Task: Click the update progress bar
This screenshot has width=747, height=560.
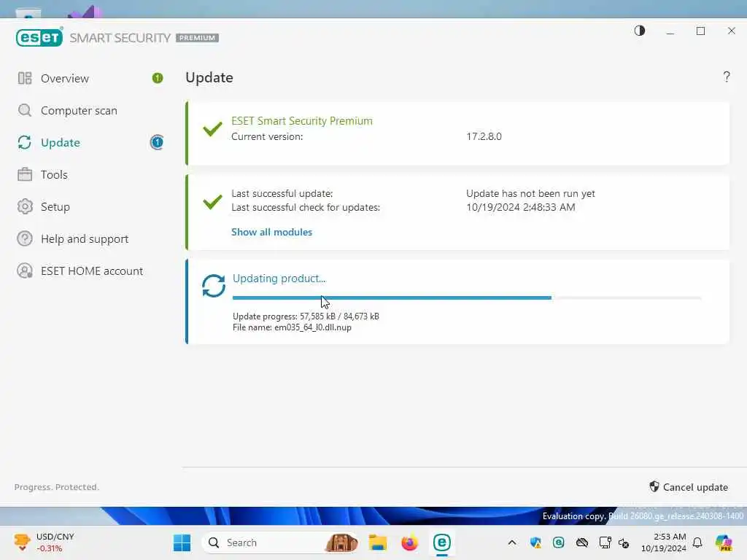Action: (x=467, y=298)
